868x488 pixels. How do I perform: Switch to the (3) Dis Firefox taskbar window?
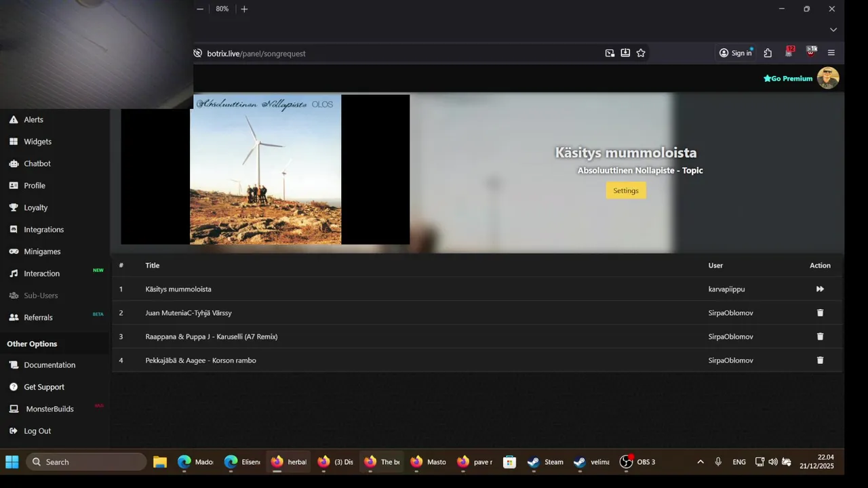coord(335,462)
